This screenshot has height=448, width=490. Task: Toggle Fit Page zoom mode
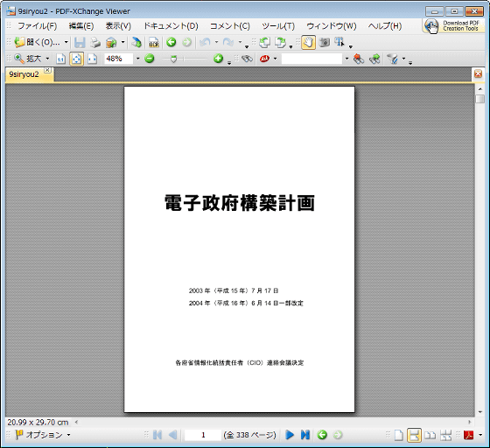pyautogui.click(x=77, y=59)
